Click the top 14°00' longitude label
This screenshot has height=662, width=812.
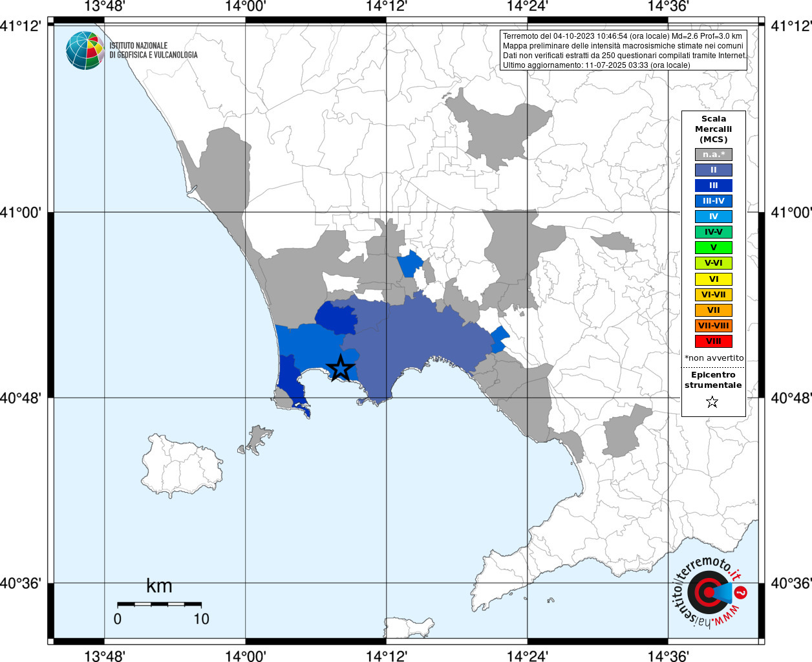click(246, 6)
